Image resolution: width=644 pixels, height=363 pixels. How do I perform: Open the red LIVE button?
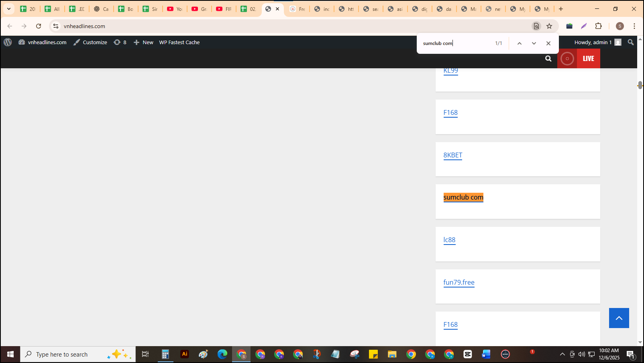pos(579,59)
